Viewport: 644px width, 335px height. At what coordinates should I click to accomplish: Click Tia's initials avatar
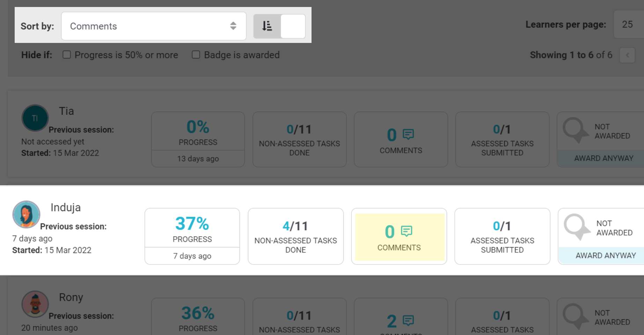[x=35, y=118]
